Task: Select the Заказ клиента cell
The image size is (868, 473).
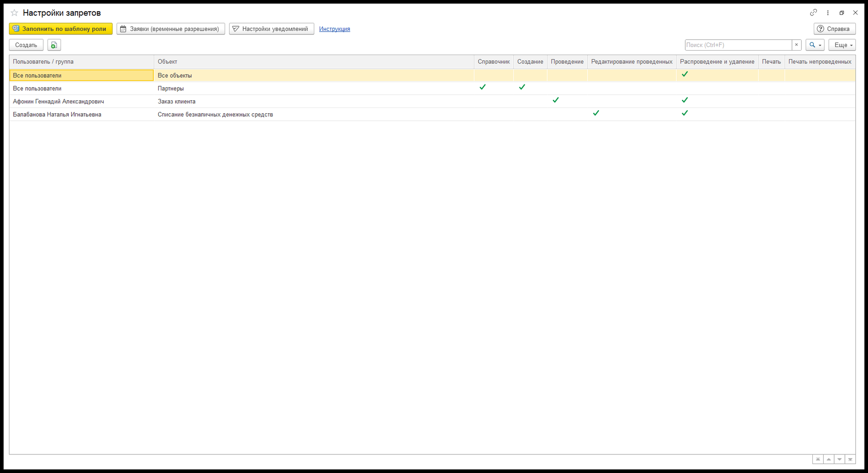Action: (314, 102)
